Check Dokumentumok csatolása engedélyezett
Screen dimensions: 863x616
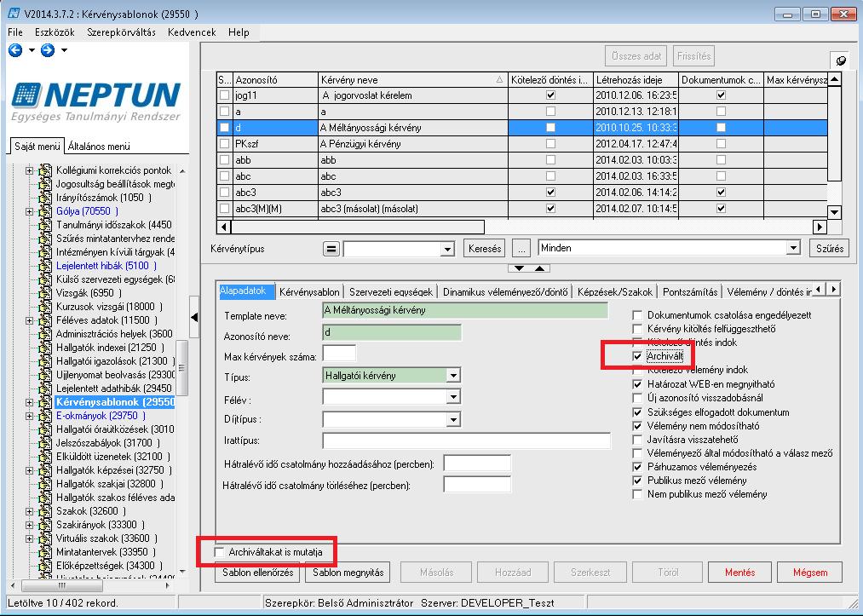point(637,315)
